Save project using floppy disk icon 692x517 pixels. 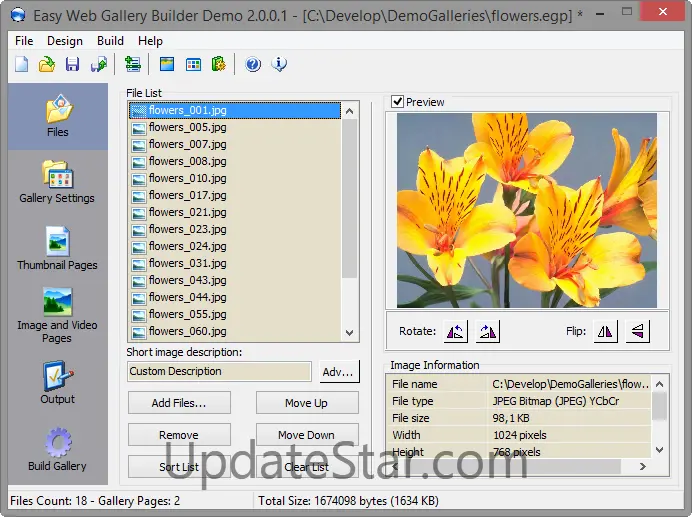coord(72,65)
